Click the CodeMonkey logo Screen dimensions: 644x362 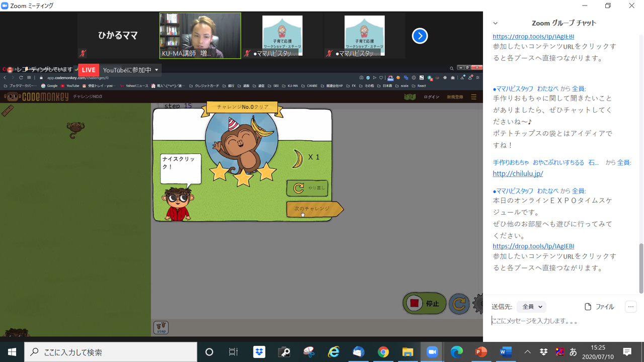(36, 97)
